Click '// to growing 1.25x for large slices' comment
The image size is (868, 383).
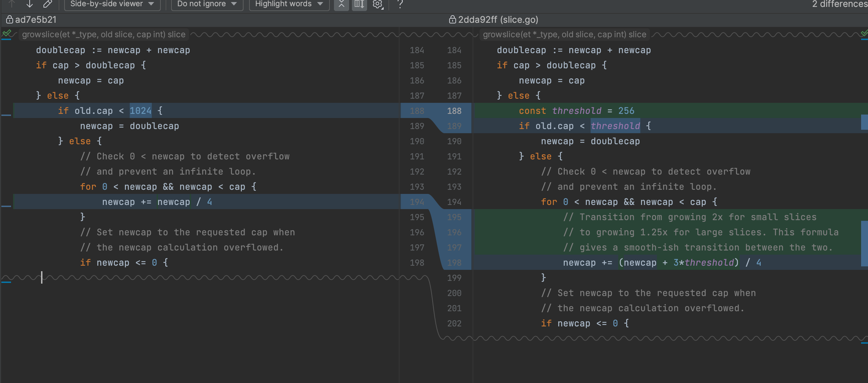click(x=701, y=232)
